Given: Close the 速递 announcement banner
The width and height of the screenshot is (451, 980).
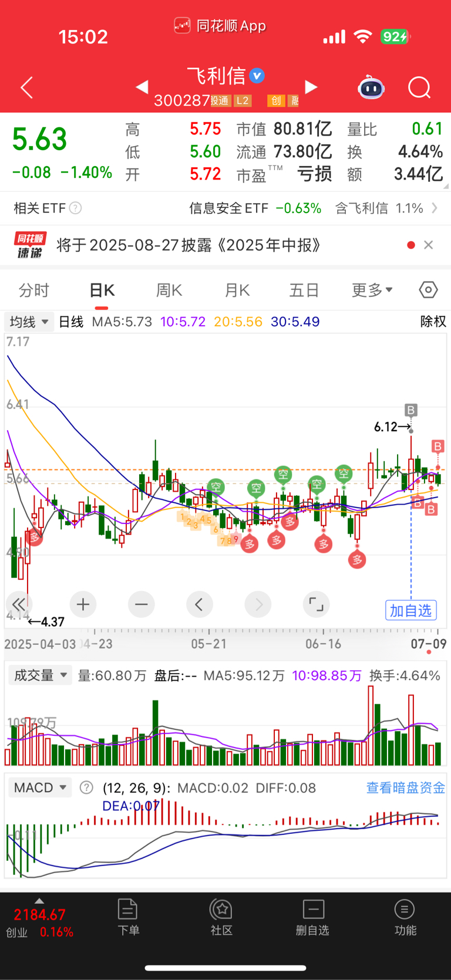Looking at the screenshot, I should coord(429,245).
